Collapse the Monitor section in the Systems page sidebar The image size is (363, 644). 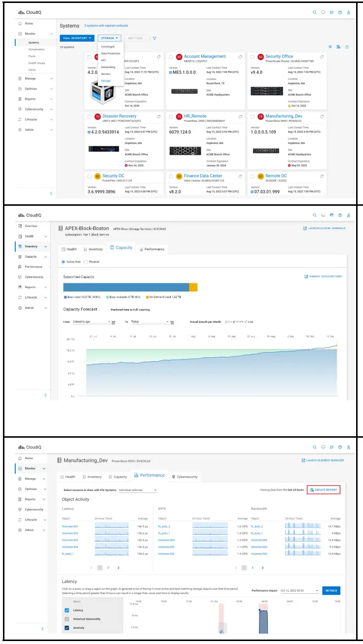click(x=52, y=34)
